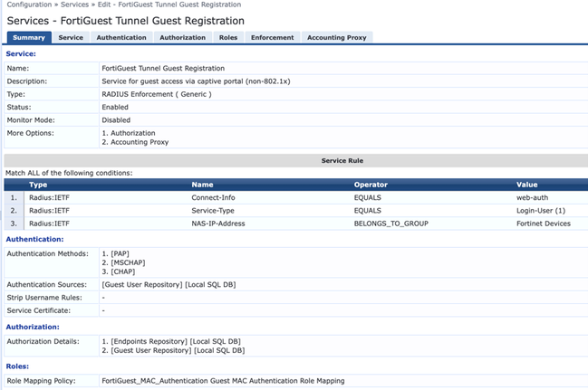Click the description text about captive portal
This screenshot has width=588, height=390.
(x=196, y=81)
